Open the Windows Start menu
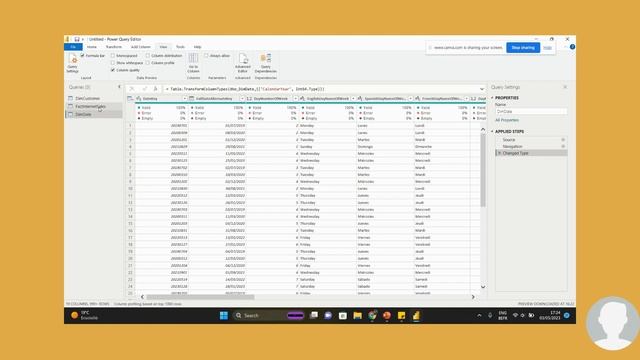 (224, 316)
